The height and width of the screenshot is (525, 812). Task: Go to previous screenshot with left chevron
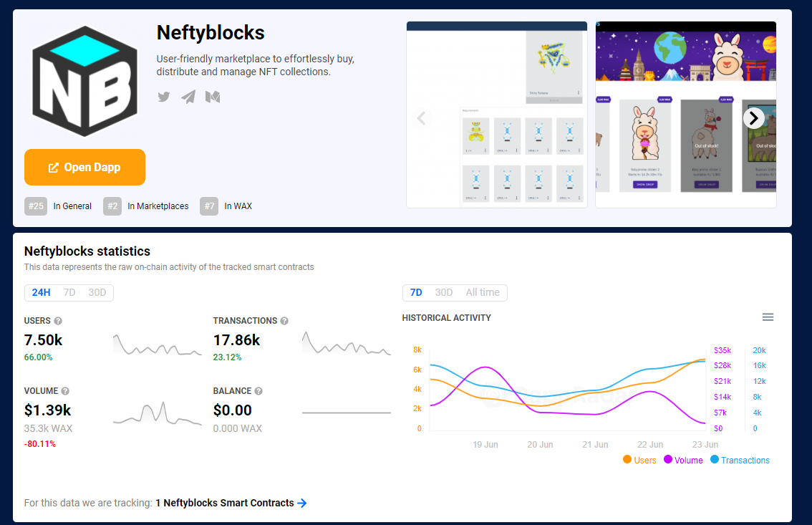pos(422,119)
